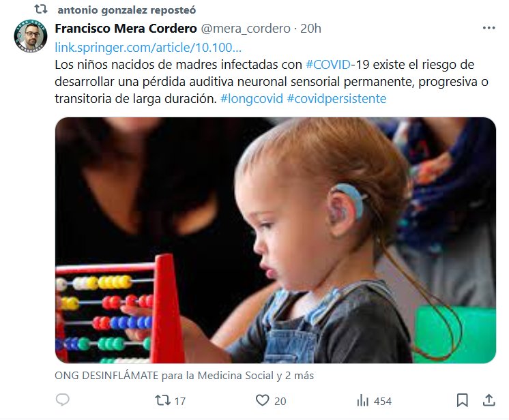Open the three-dot more options menu
This screenshot has height=420, width=509.
[x=489, y=28]
